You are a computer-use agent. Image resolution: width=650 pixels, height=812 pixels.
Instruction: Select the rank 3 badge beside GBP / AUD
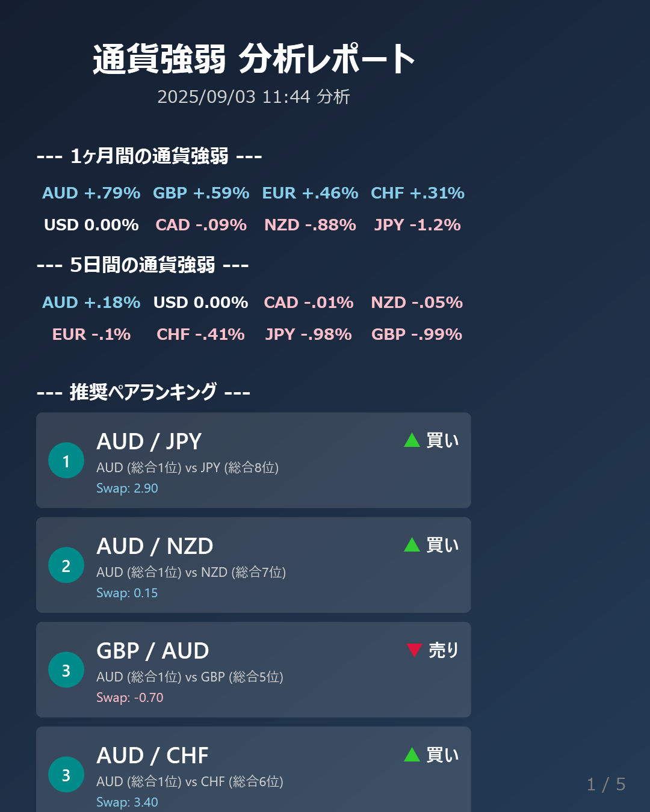tap(66, 669)
